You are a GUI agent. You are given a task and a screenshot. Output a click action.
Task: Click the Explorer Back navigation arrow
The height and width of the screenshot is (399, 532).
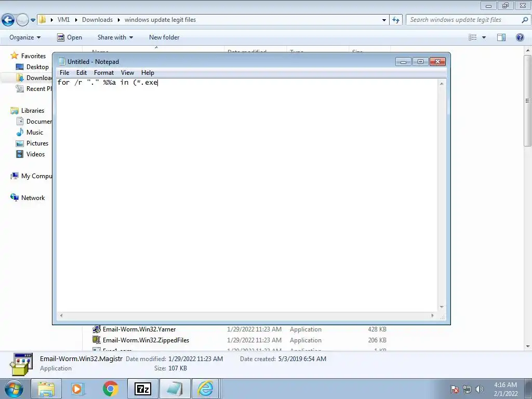click(x=8, y=20)
